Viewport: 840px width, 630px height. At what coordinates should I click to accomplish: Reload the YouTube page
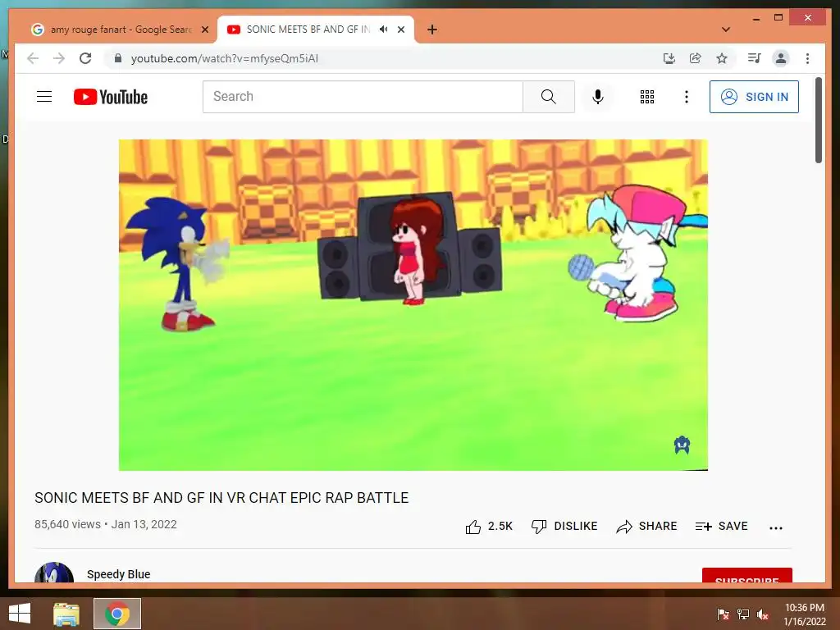(85, 58)
